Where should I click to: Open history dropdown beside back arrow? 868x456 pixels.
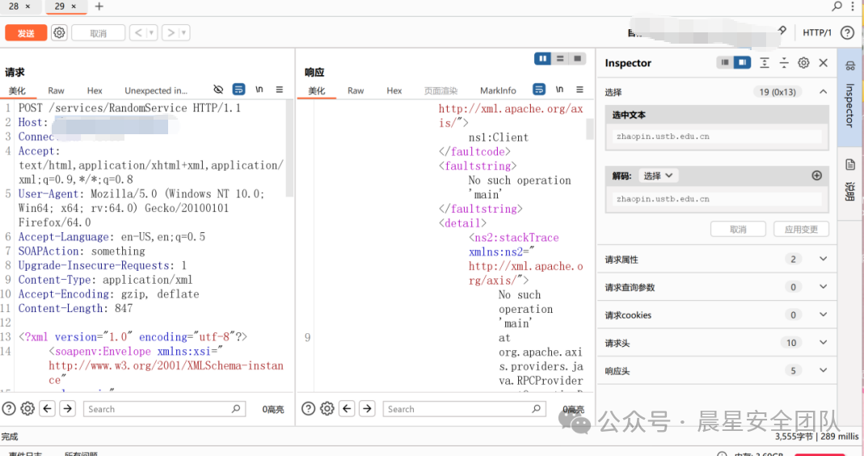pyautogui.click(x=151, y=32)
